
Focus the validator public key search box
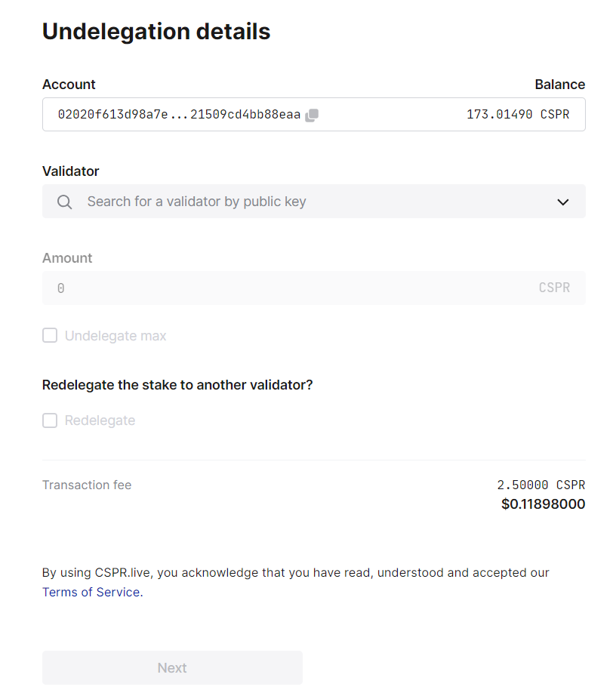click(302, 202)
